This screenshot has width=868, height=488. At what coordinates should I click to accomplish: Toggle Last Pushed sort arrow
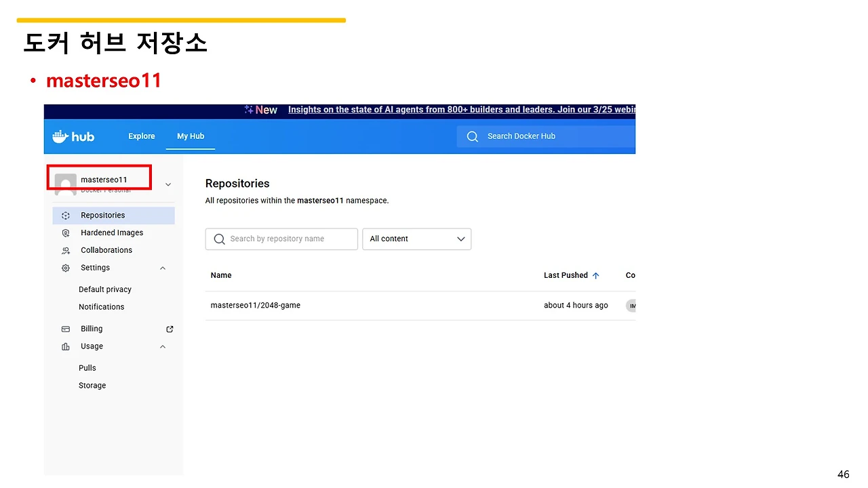coord(596,276)
